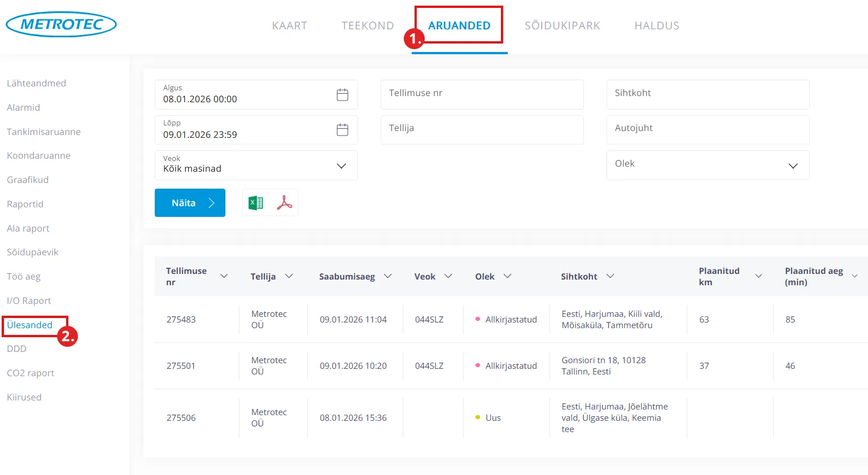Image resolution: width=868 pixels, height=475 pixels.
Task: Sort by Tellimuse nr column chevron
Action: pos(224,276)
